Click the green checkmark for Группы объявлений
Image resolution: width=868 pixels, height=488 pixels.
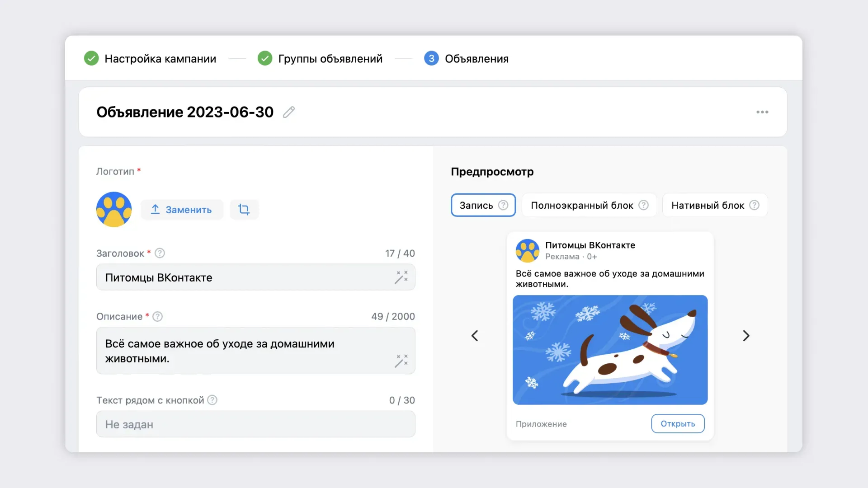pos(265,58)
